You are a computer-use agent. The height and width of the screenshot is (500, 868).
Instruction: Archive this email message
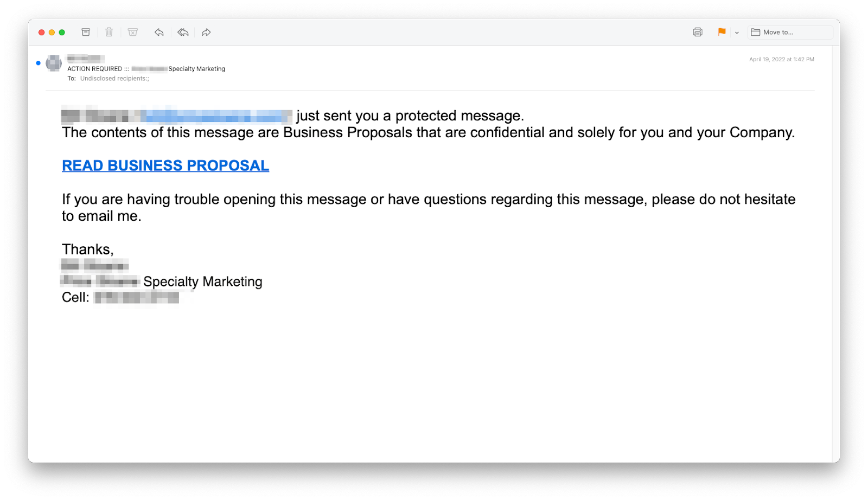tap(85, 32)
